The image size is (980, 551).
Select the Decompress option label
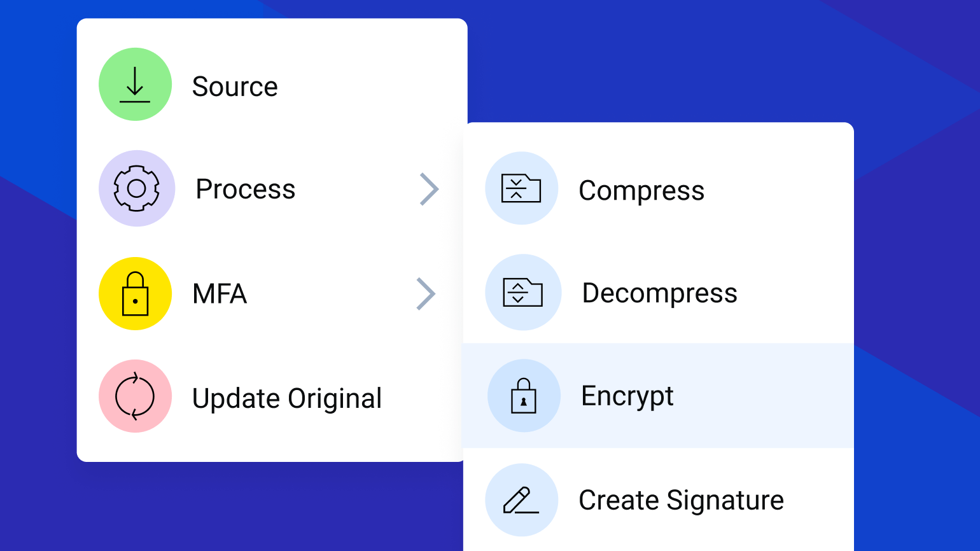coord(659,293)
